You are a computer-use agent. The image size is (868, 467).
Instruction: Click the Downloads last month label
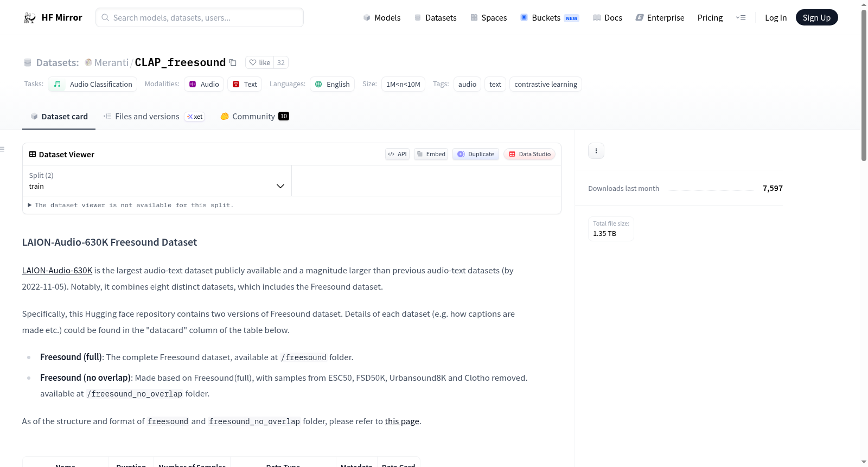624,188
